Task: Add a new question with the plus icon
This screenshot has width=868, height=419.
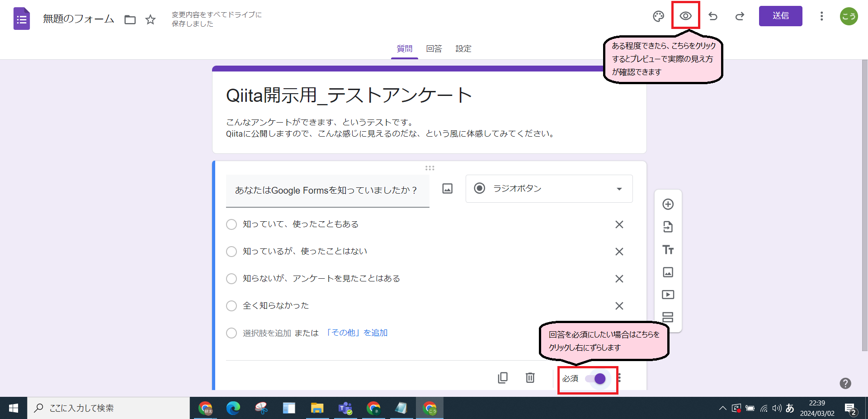Action: (x=668, y=204)
